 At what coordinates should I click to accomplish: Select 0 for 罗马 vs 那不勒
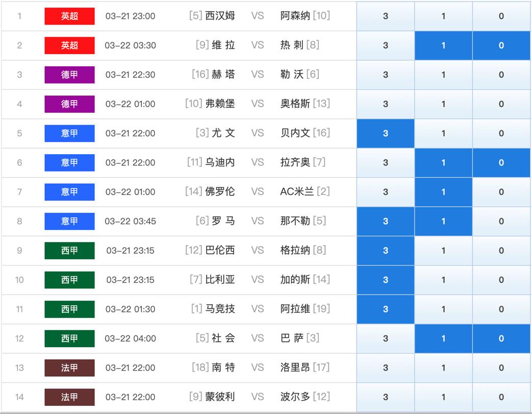point(501,222)
